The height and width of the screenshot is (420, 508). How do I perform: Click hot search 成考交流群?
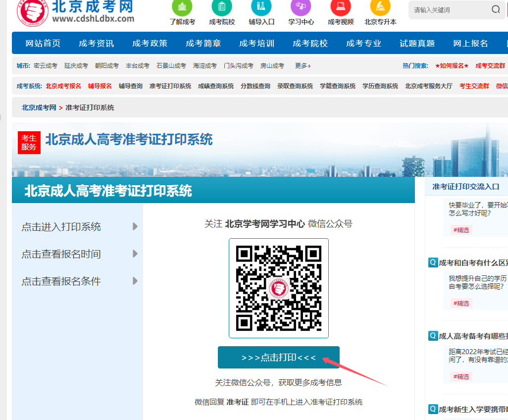pos(490,66)
